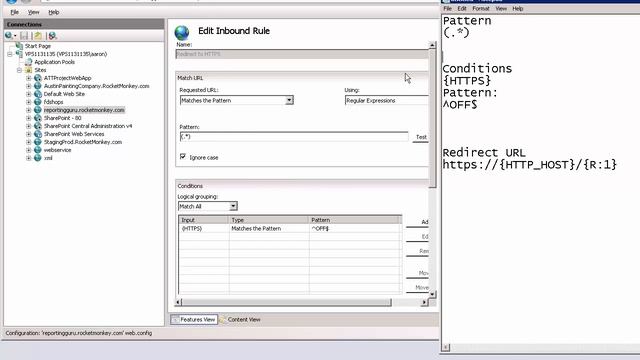640x360 pixels.
Task: Select the {HTTPS} condition row
Action: pyautogui.click(x=290, y=229)
